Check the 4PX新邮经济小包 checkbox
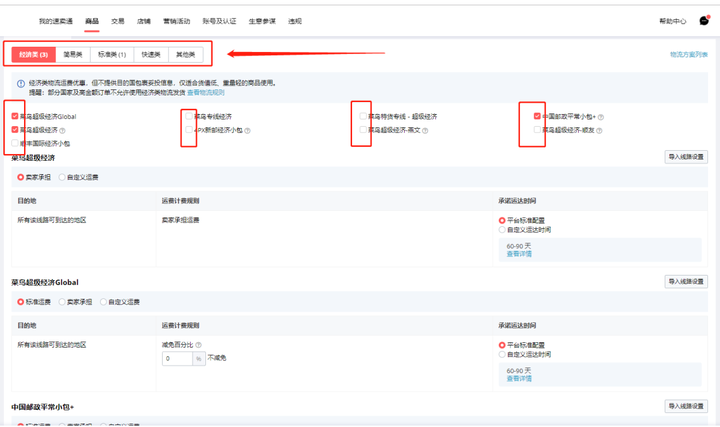This screenshot has width=720, height=427. point(189,129)
